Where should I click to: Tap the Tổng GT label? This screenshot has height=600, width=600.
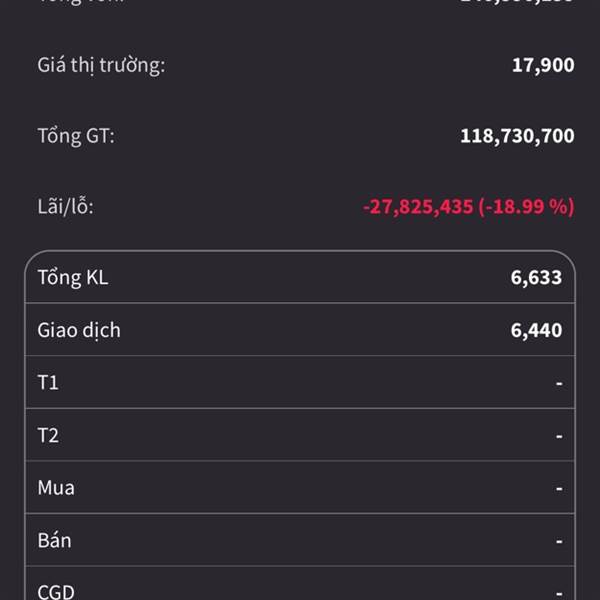coord(76,135)
